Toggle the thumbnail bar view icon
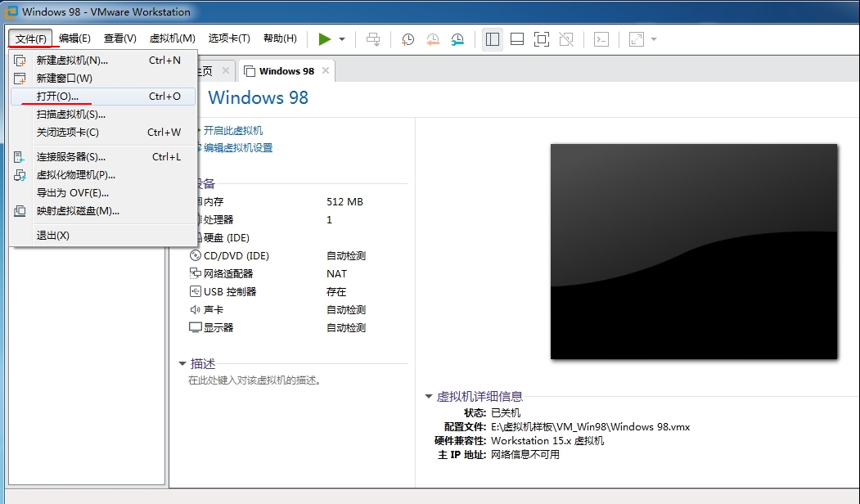This screenshot has width=860, height=504. [516, 39]
